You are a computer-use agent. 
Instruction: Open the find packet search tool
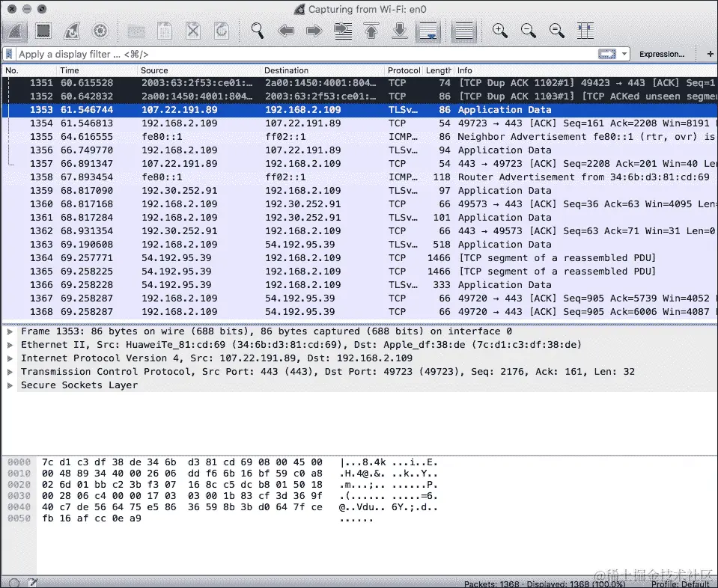[255, 31]
